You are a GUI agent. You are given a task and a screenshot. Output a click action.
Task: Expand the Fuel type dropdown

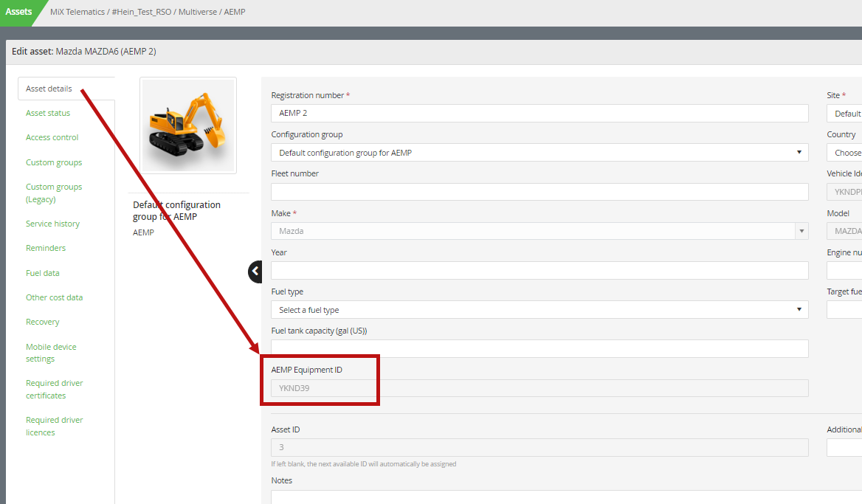pos(539,309)
